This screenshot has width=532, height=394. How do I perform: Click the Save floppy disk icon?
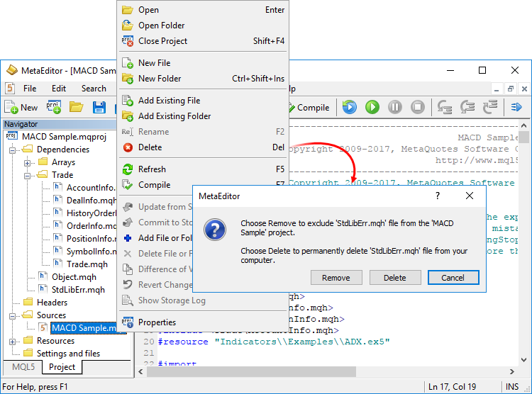pos(99,108)
